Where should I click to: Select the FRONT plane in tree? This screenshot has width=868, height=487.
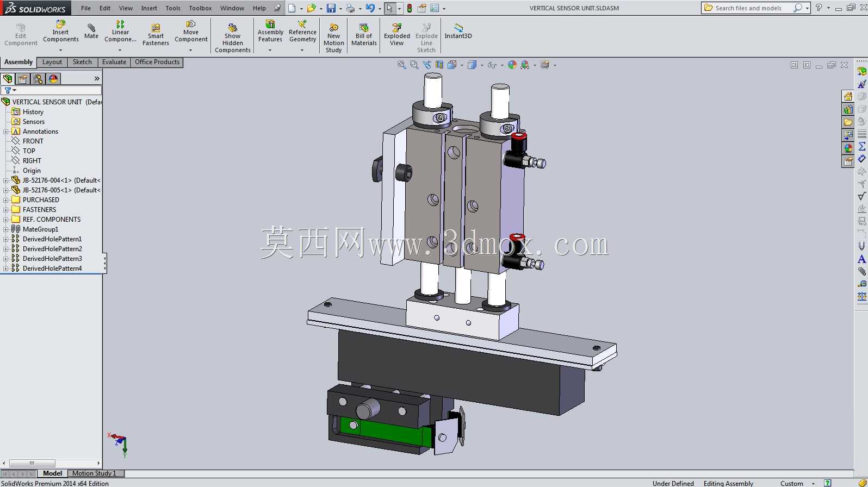tap(33, 141)
